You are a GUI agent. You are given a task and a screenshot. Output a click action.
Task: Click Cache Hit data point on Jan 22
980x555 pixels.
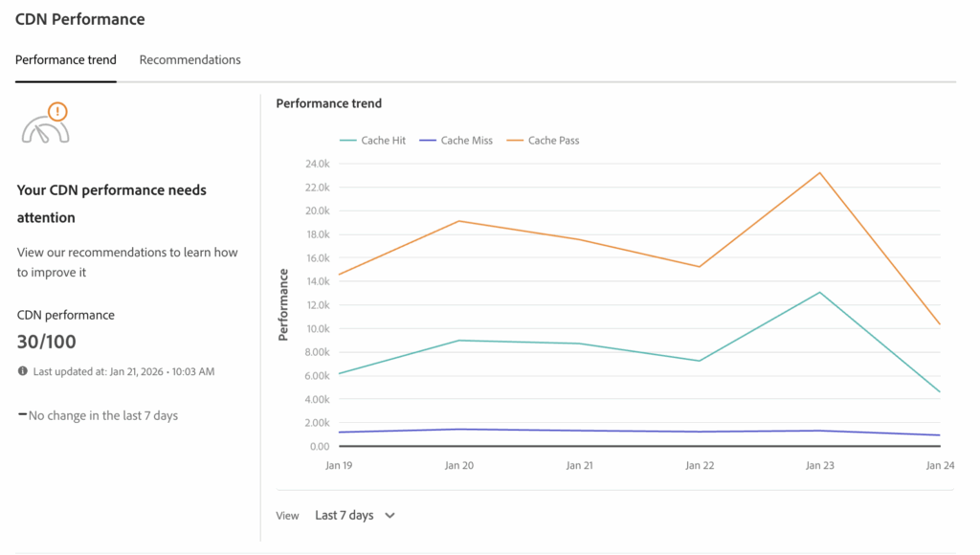click(700, 361)
